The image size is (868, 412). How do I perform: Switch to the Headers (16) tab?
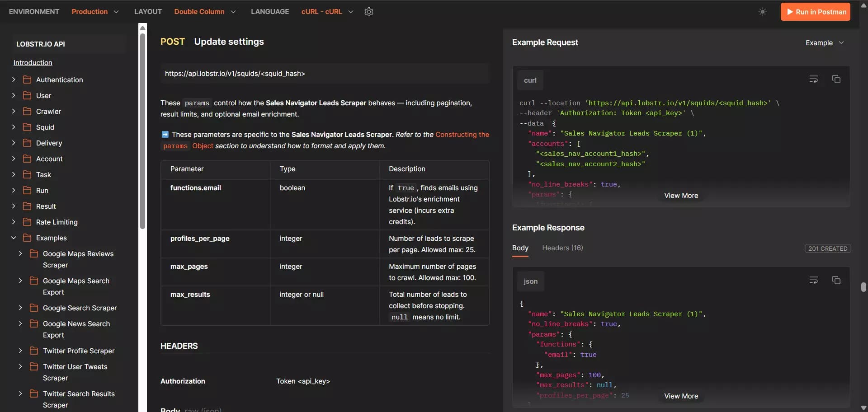click(x=562, y=248)
